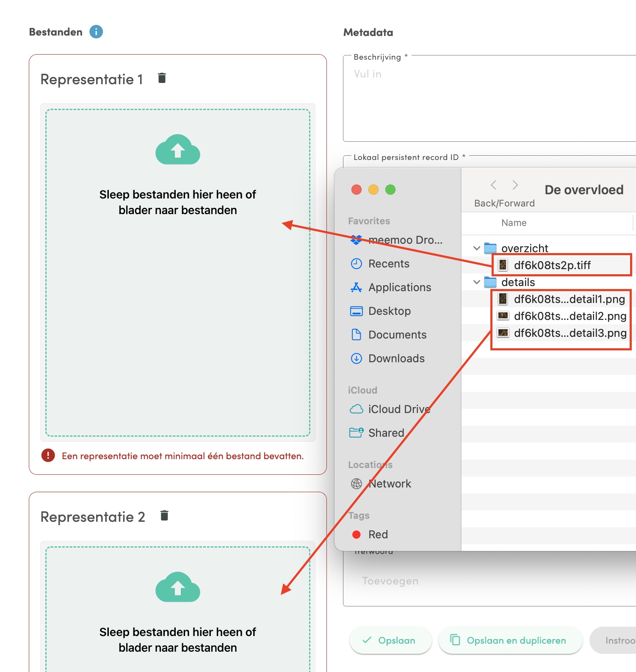Open Recents in the Finder sidebar
636x672 pixels.
point(380,264)
